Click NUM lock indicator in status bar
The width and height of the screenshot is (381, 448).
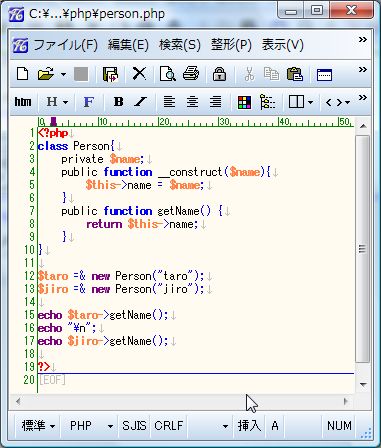339,426
